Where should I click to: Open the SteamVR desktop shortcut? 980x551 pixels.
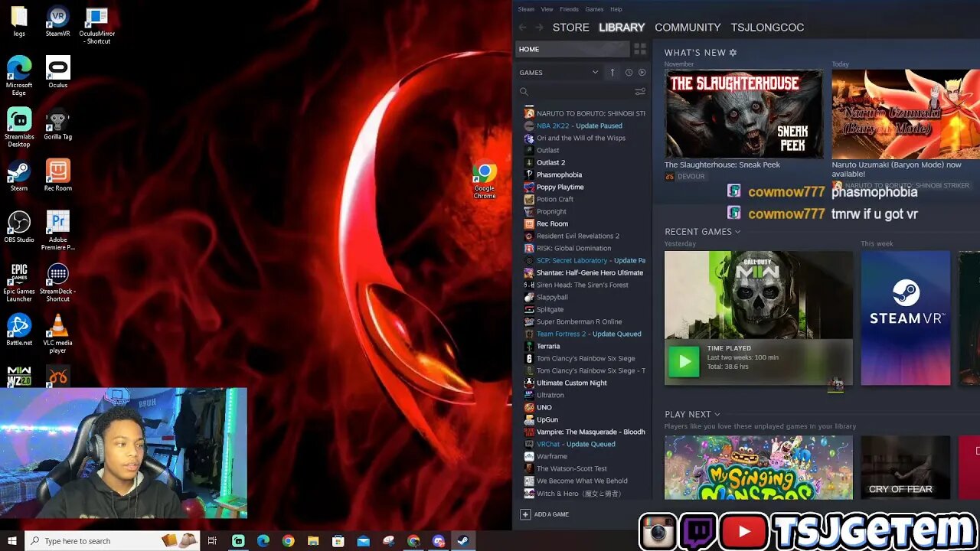tap(57, 22)
